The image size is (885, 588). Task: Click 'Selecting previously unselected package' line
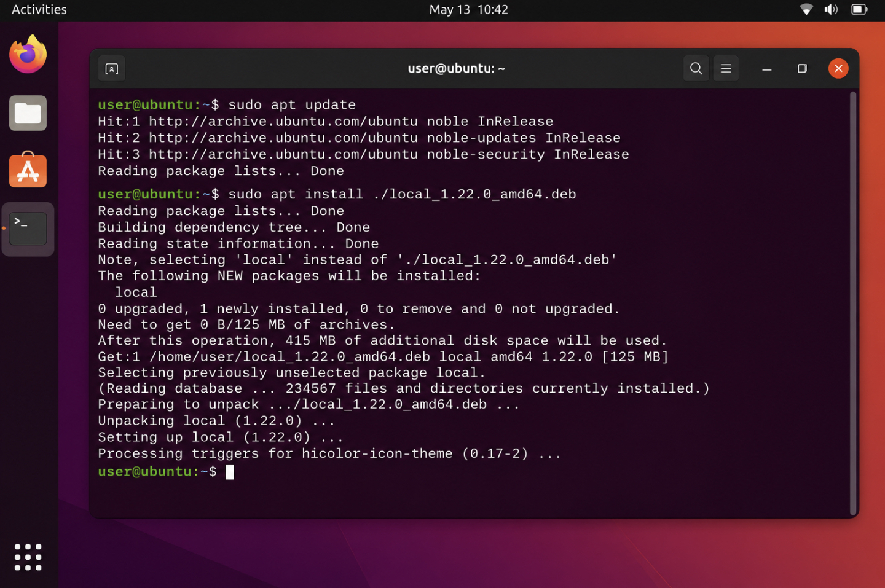pos(291,372)
